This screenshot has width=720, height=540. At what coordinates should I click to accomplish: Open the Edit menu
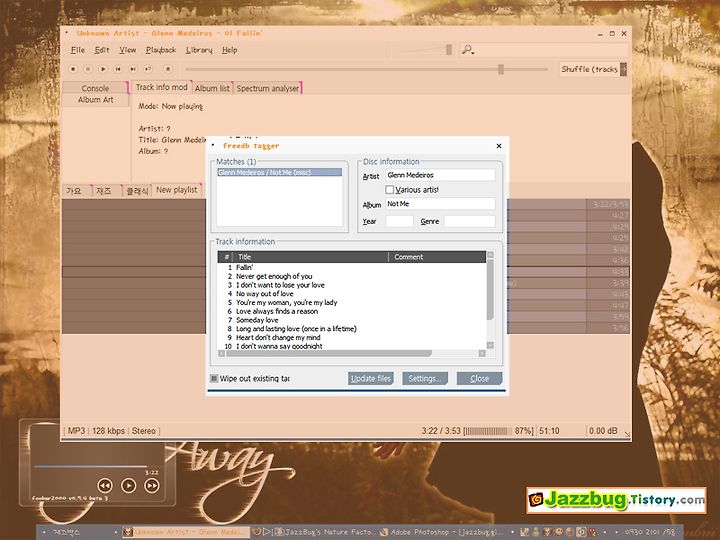coord(101,50)
